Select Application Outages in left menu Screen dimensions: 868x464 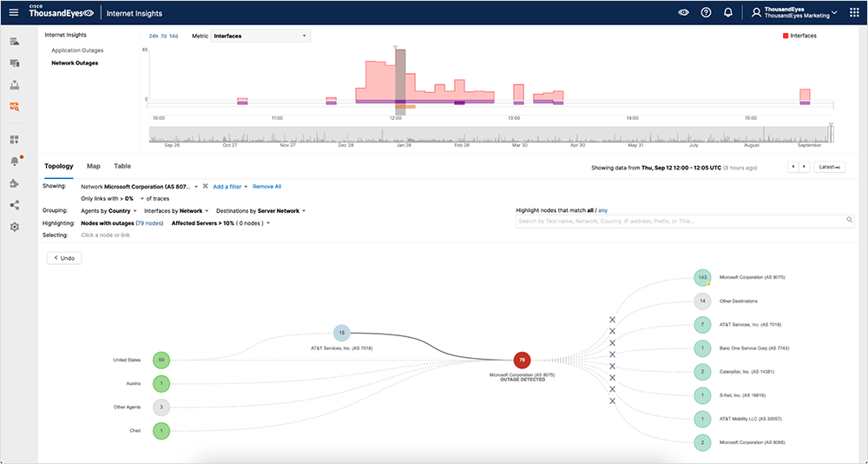(77, 50)
